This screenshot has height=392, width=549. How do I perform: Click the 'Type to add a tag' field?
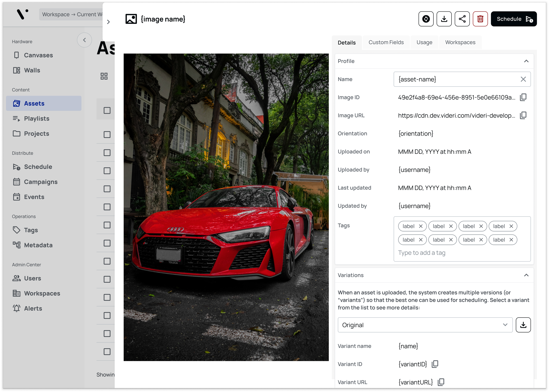[x=421, y=253]
